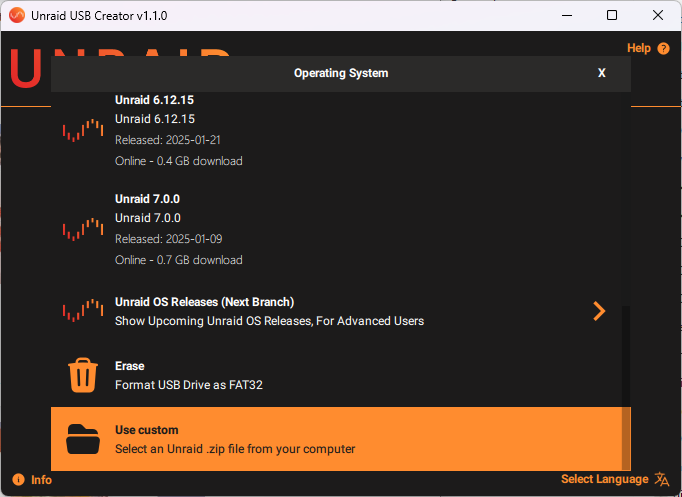This screenshot has width=682, height=497.
Task: Click the operating system list scrollbar
Action: click(626, 386)
